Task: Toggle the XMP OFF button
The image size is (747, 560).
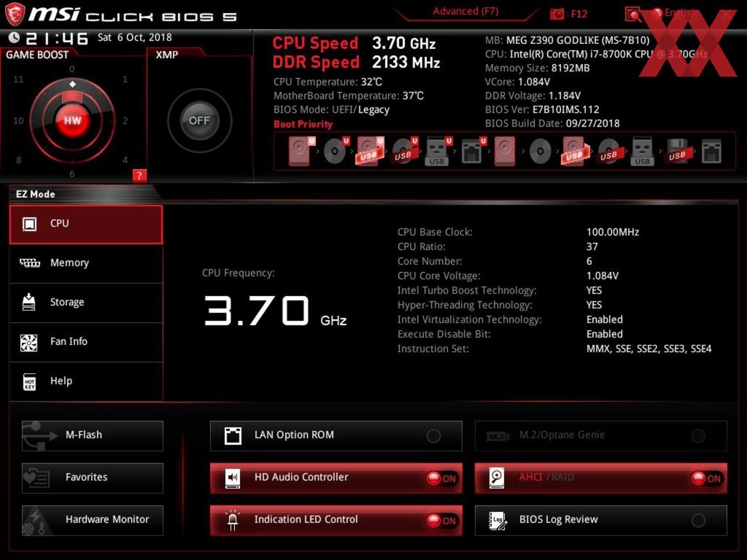Action: click(199, 121)
